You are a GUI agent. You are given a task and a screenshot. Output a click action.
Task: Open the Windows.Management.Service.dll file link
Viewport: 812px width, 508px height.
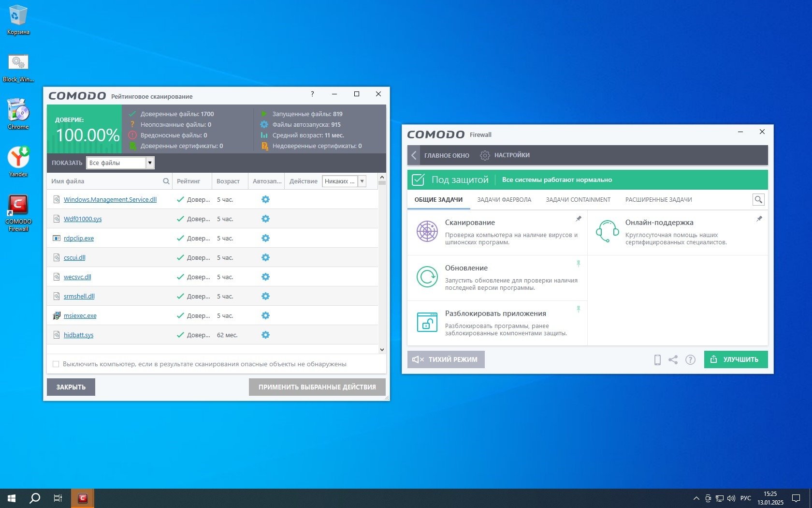(x=110, y=199)
